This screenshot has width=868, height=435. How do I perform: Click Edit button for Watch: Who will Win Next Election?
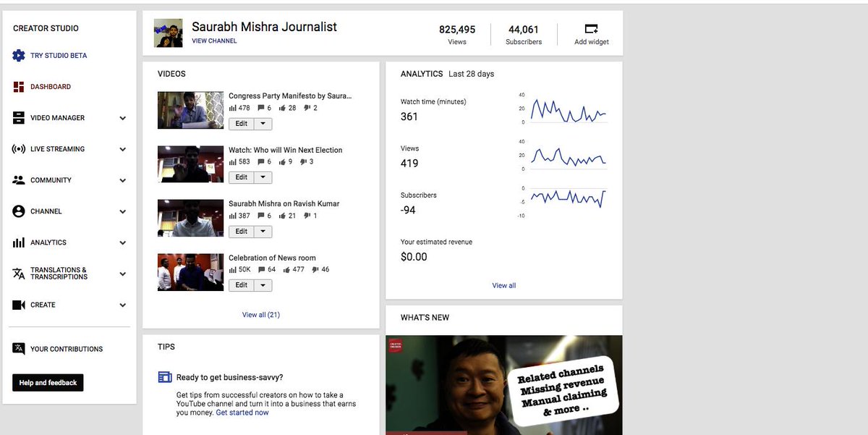tap(242, 177)
